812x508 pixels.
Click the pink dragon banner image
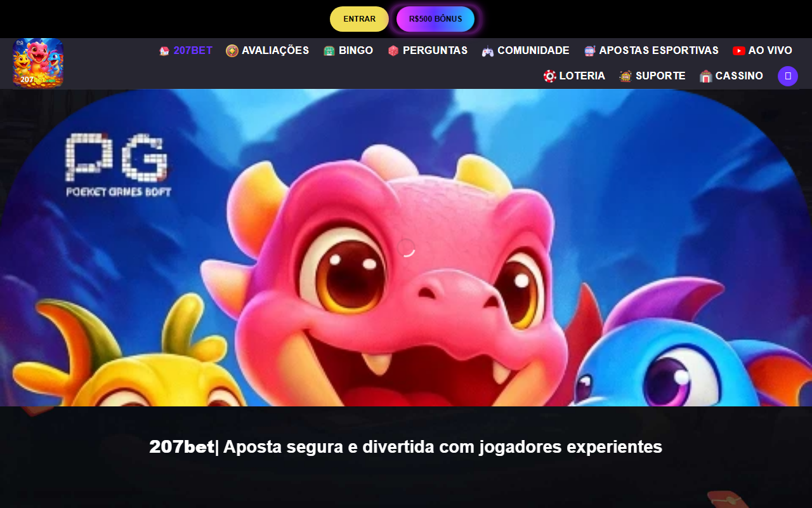[x=406, y=248]
